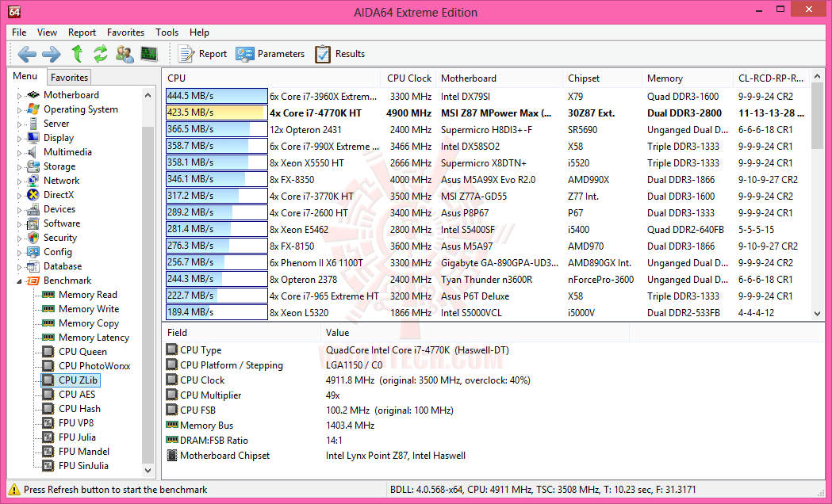Click the DirectX tree icon
The image size is (832, 504).
tap(33, 195)
